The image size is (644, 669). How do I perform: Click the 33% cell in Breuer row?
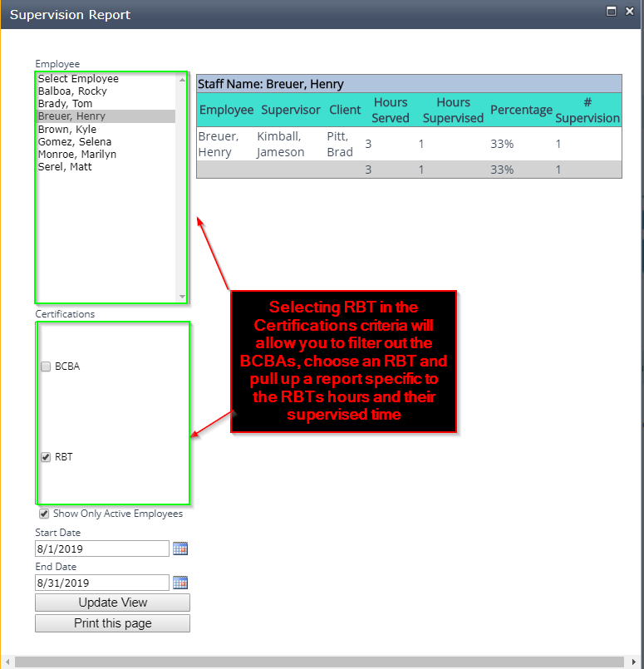click(x=502, y=145)
